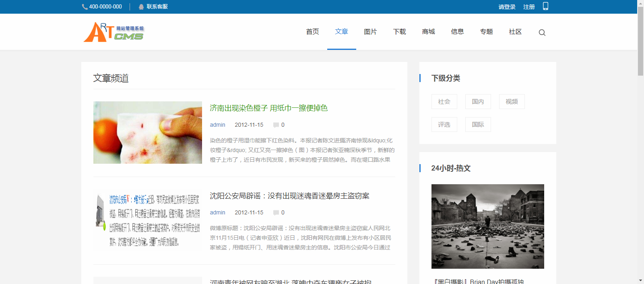
Task: Click the 请登录 login link
Action: coord(507,7)
